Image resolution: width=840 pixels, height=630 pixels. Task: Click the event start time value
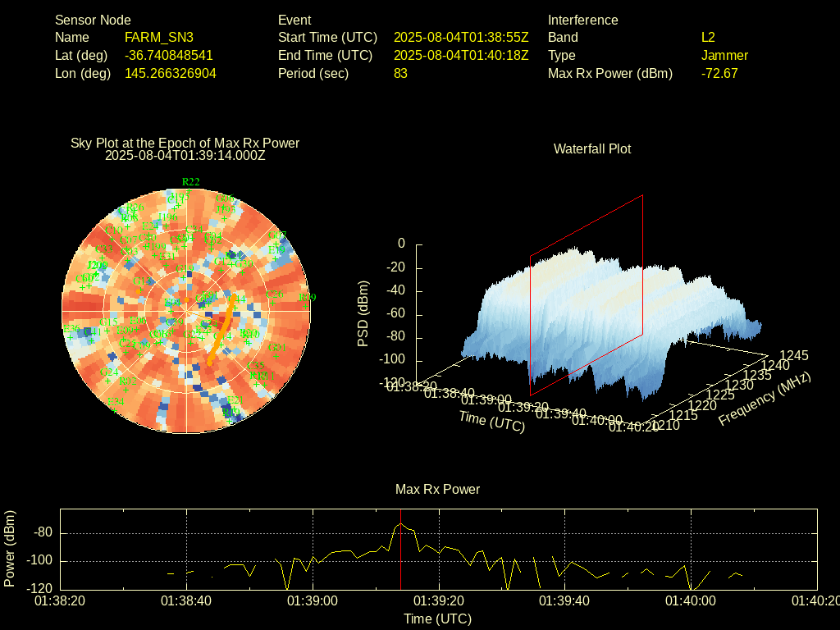coord(461,38)
